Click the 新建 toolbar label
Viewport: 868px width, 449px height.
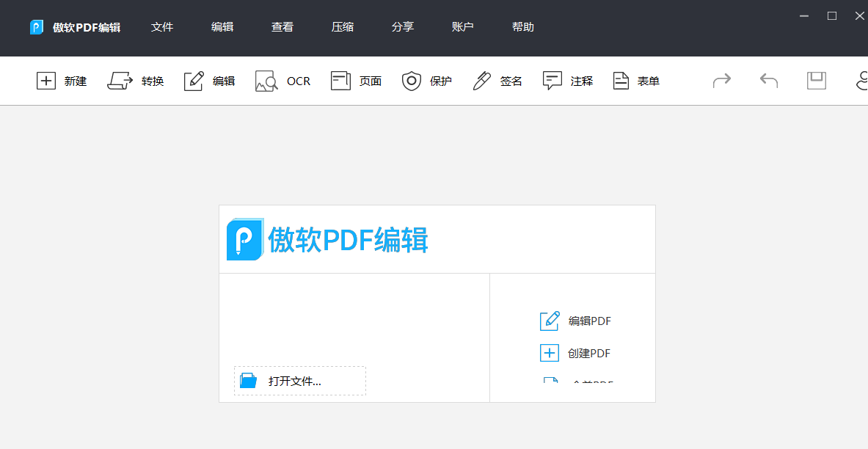click(x=76, y=81)
